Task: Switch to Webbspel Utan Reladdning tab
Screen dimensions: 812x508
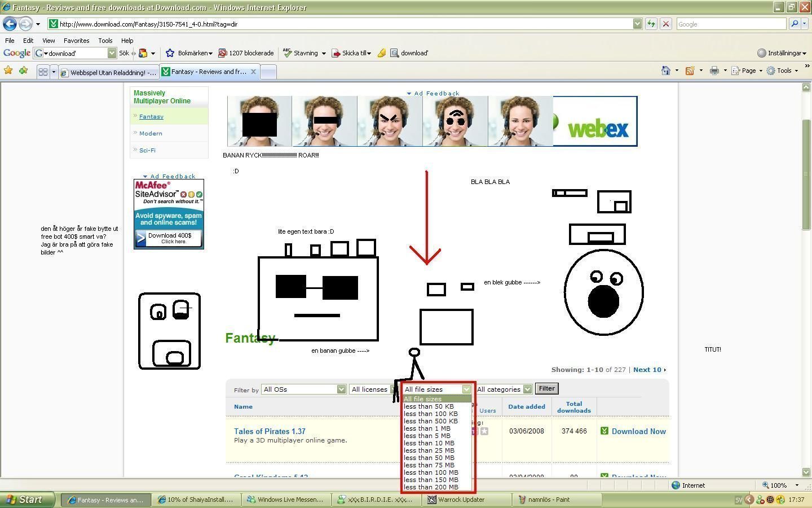Action: point(108,72)
